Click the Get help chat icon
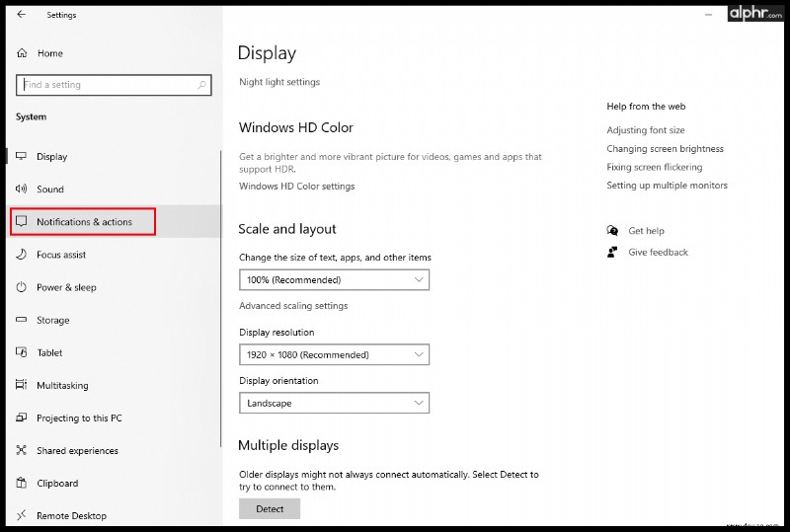790x532 pixels. (612, 231)
